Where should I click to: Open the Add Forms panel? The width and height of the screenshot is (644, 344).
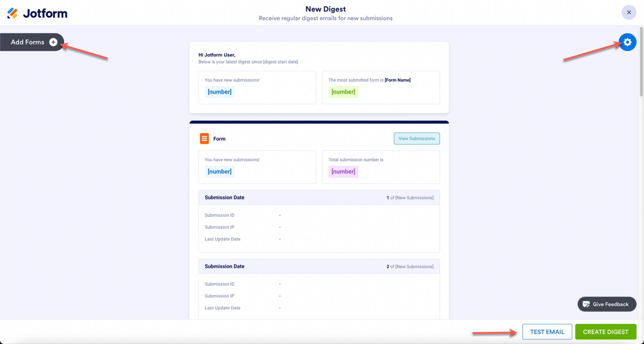click(x=27, y=42)
